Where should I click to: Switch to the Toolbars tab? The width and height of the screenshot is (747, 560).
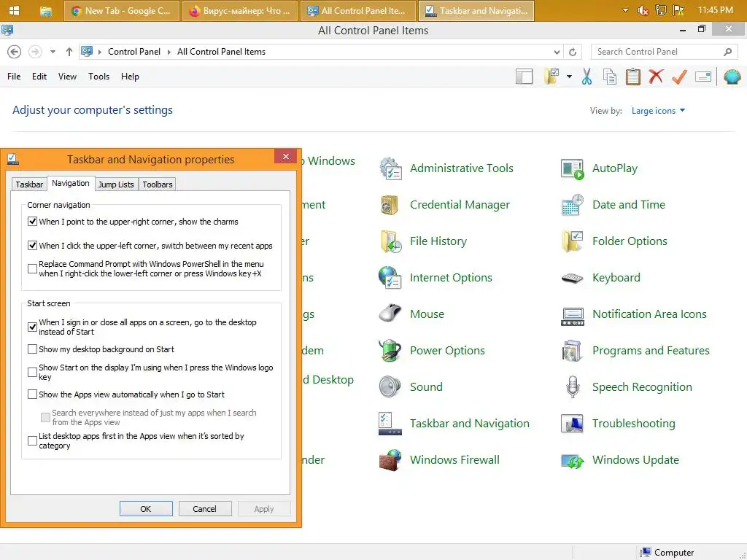click(158, 184)
